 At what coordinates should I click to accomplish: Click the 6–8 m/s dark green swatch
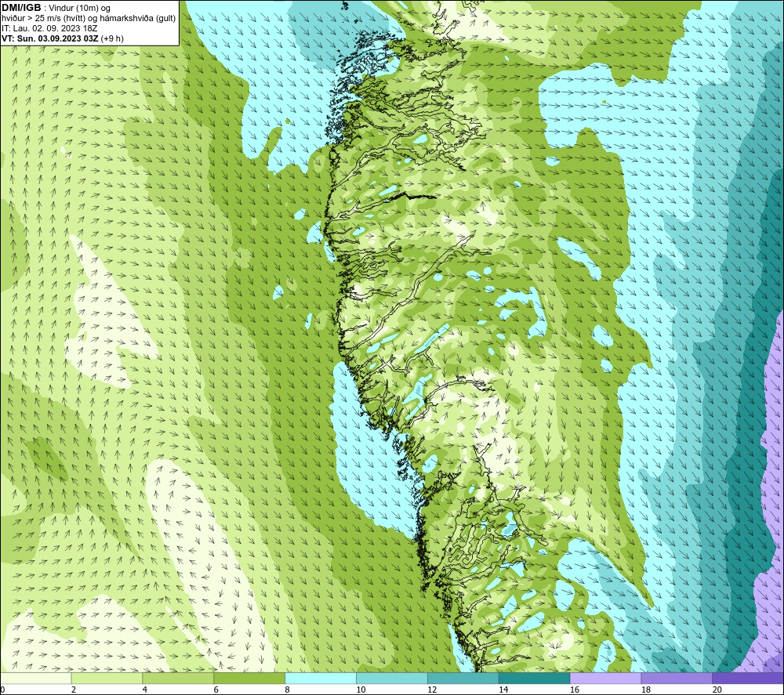point(249,679)
